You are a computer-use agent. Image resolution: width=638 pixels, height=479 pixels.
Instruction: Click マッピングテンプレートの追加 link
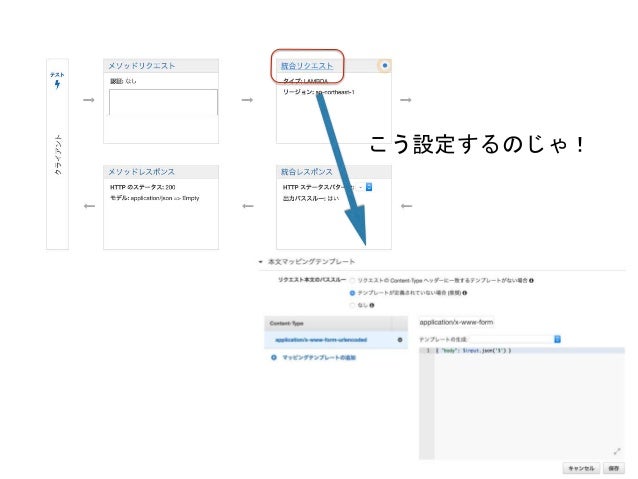(319, 357)
